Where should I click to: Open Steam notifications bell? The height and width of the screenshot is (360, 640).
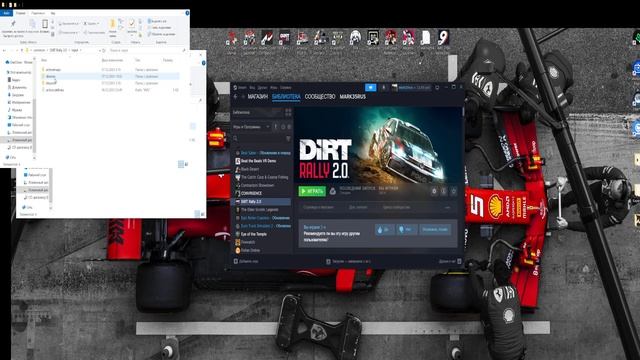(x=383, y=87)
